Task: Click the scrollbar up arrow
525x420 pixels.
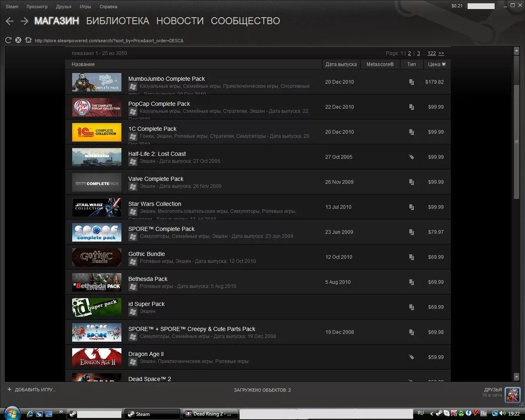Action: pos(517,50)
